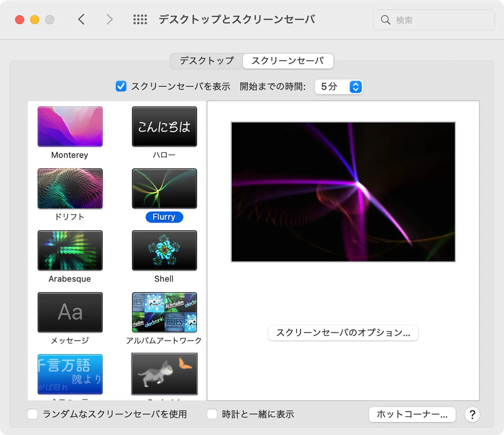Viewport: 504px width, 435px height.
Task: Pick the Flurry screen saver thumbnail
Action: [164, 188]
